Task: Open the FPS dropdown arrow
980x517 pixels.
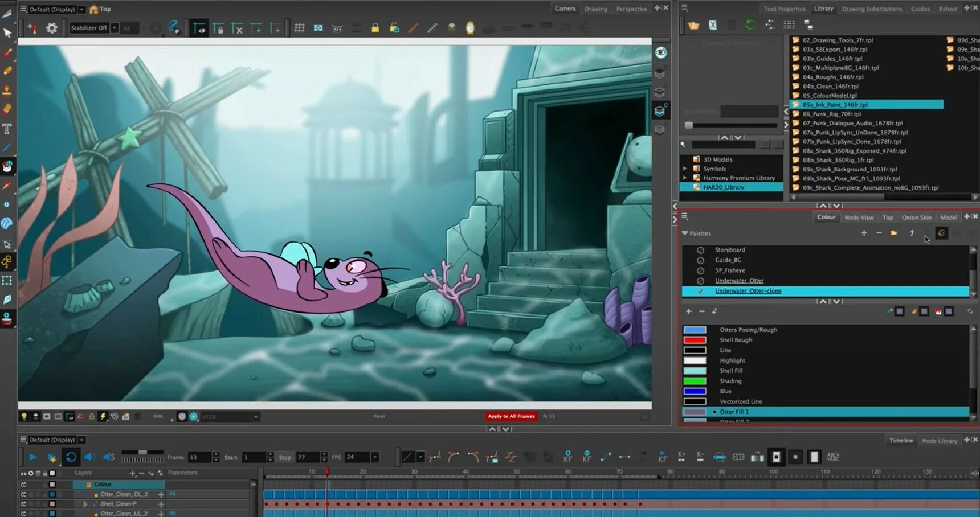Action: click(x=375, y=457)
